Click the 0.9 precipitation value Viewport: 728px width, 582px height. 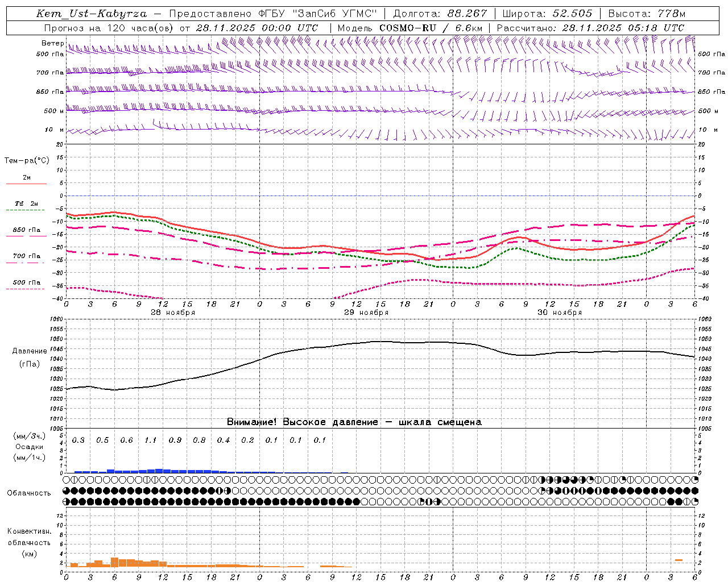coord(175,440)
